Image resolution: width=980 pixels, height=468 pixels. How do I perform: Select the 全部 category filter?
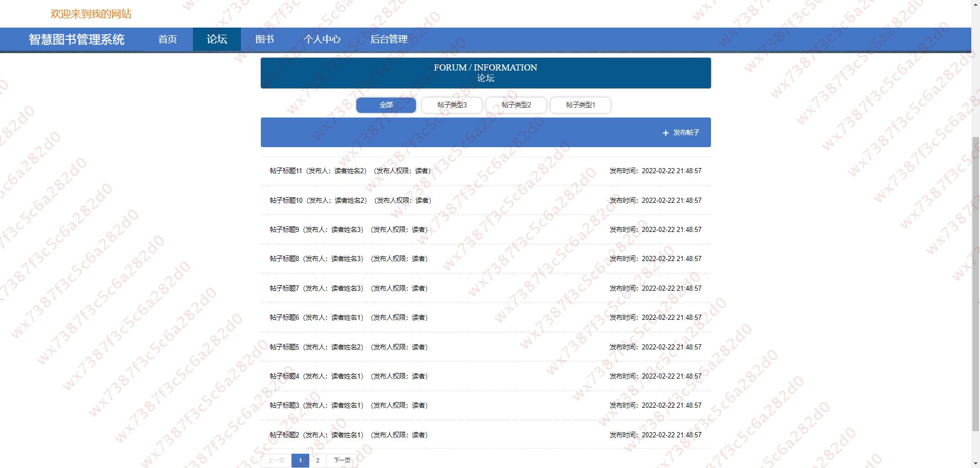(x=386, y=105)
